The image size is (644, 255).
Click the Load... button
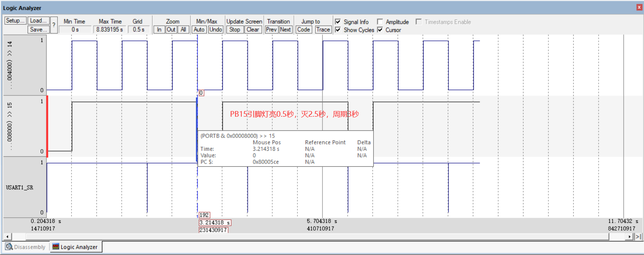point(39,21)
